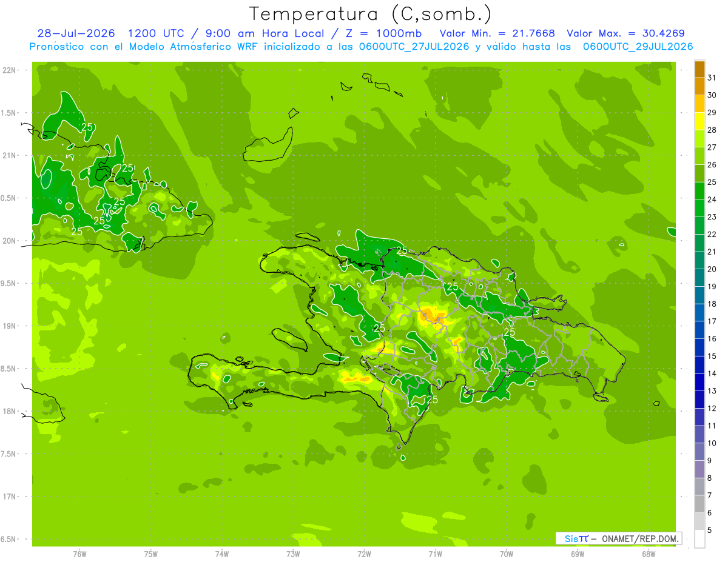Click legend swatch between 29 and 30
Screen dimensions: 728x562
(x=699, y=104)
